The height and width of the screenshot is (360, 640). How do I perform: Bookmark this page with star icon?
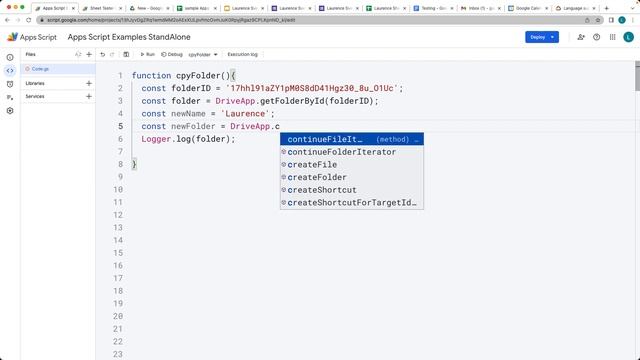tap(598, 20)
